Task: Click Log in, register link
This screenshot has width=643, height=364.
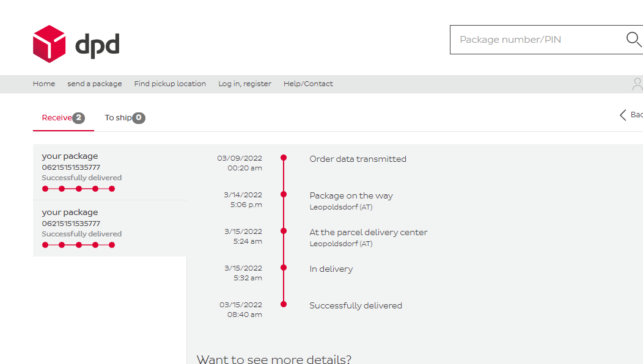Action: (x=244, y=84)
